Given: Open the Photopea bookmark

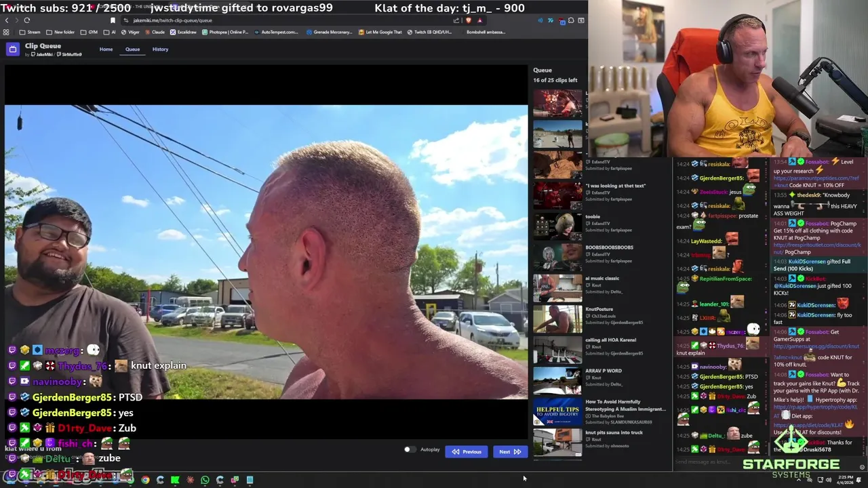Looking at the screenshot, I should pyautogui.click(x=225, y=32).
